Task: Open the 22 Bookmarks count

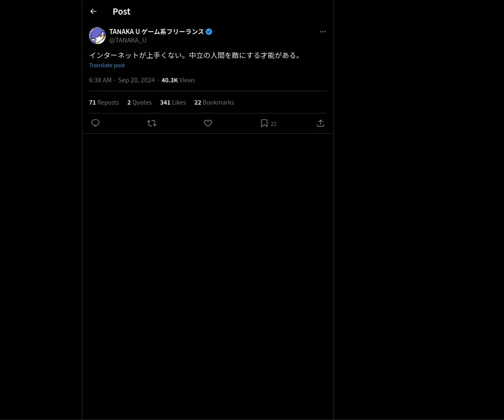Action: [214, 102]
